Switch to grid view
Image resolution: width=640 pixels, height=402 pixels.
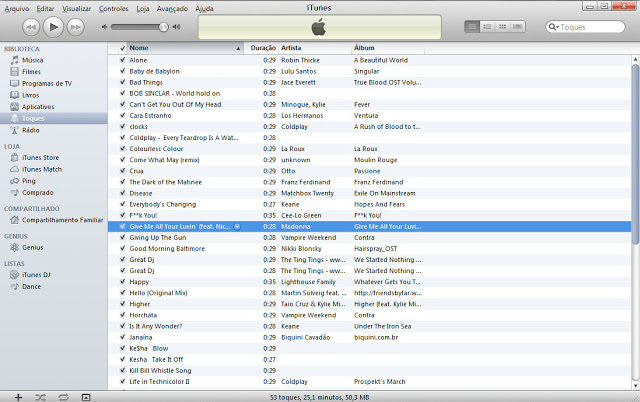click(x=504, y=26)
